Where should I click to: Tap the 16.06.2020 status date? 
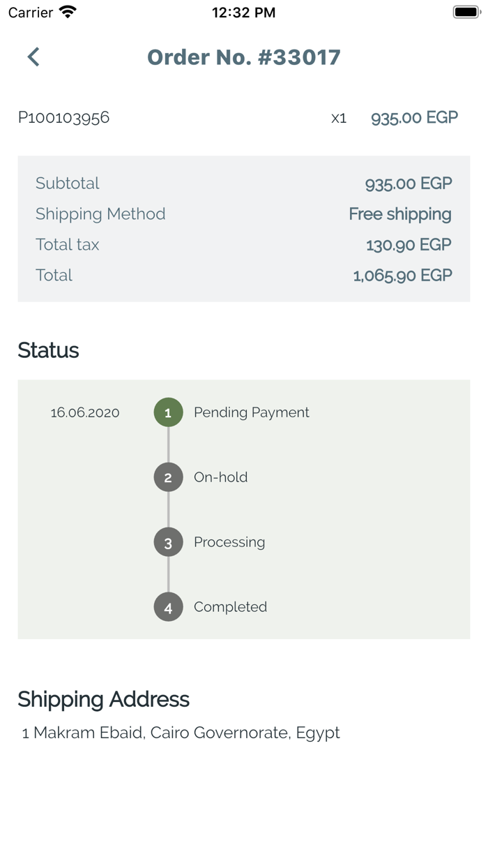pos(85,412)
